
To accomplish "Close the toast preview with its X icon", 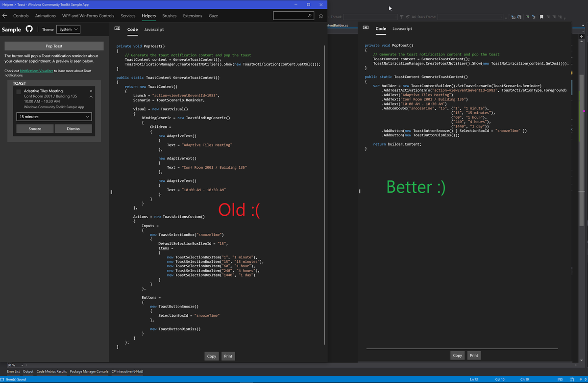I will 91,91.
